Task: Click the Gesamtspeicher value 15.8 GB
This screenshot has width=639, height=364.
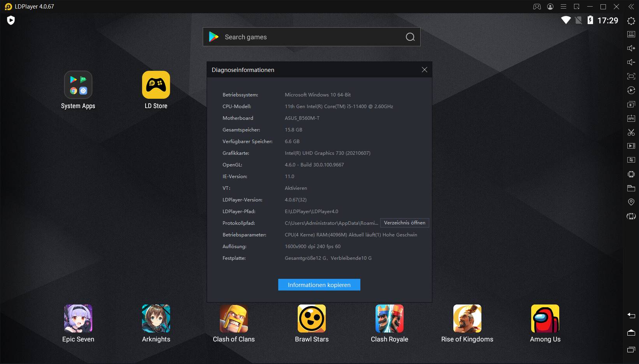Action: pos(293,129)
